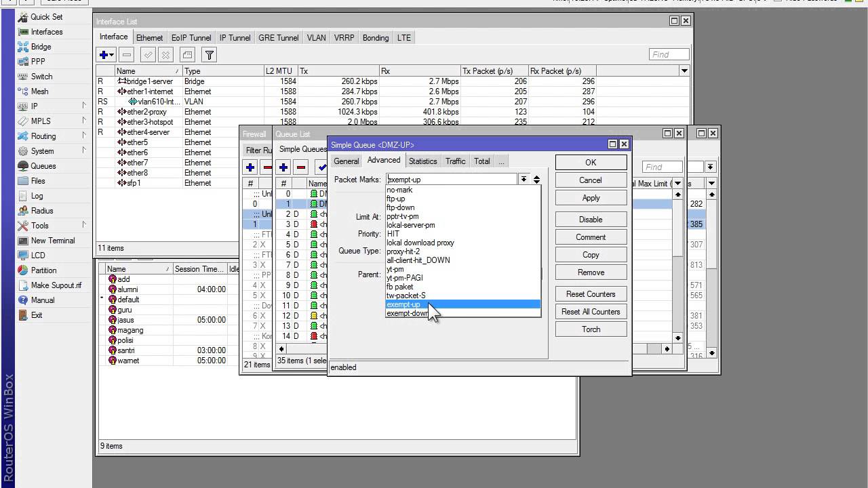The width and height of the screenshot is (868, 488).
Task: Open the Mesh sidebar entry
Action: (39, 91)
